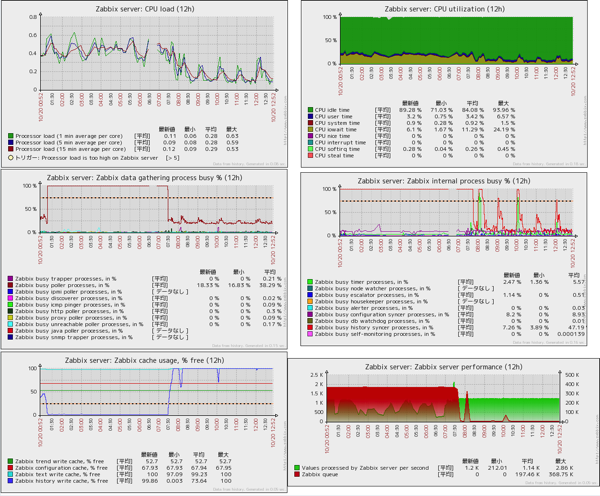Select CPU iowait time max value 24.19 %
This screenshot has height=496, width=600.
pos(504,129)
